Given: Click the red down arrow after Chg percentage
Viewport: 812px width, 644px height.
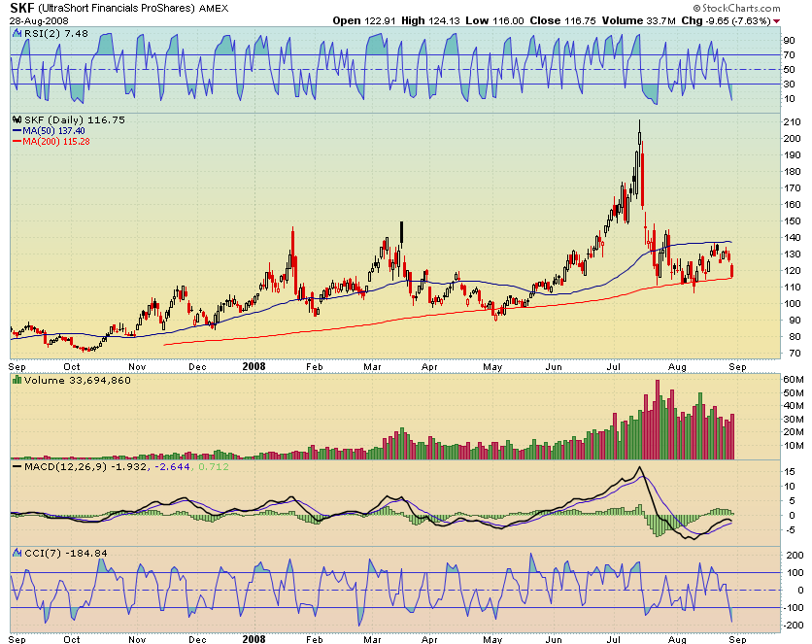Looking at the screenshot, I should point(776,21).
